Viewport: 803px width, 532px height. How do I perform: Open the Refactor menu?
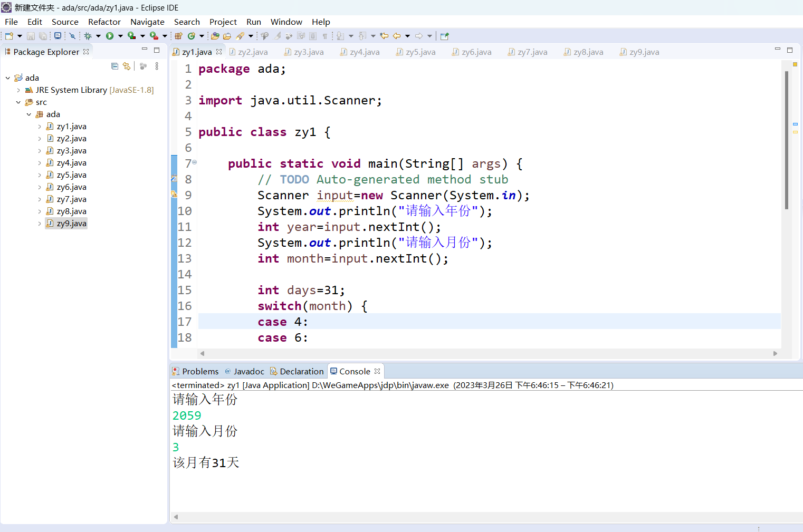[x=104, y=22]
